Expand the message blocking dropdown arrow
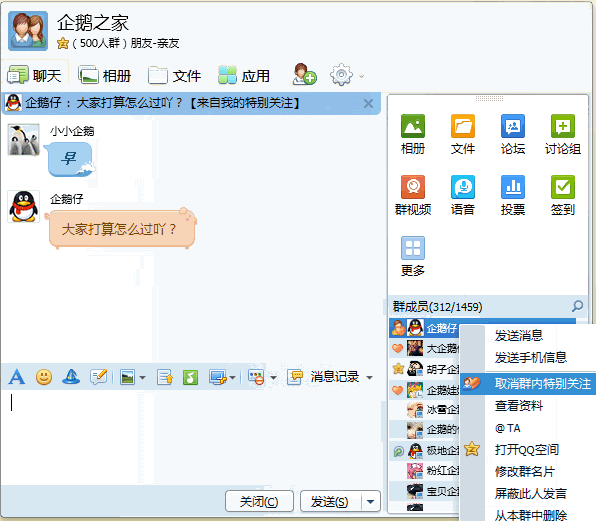The height and width of the screenshot is (521, 596). [x=273, y=378]
